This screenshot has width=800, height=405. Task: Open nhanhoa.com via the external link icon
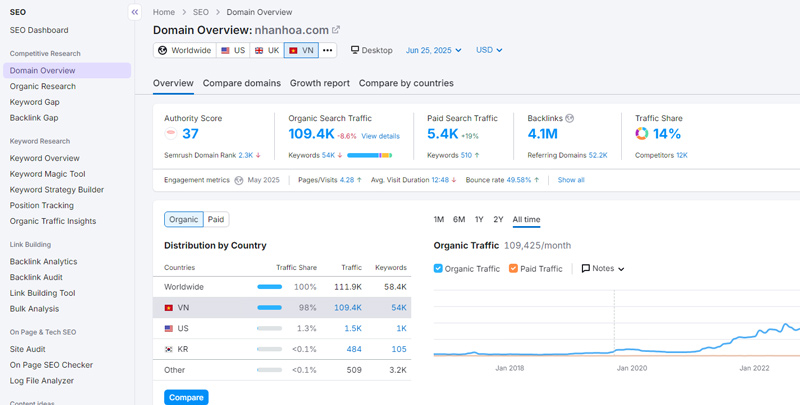[336, 30]
